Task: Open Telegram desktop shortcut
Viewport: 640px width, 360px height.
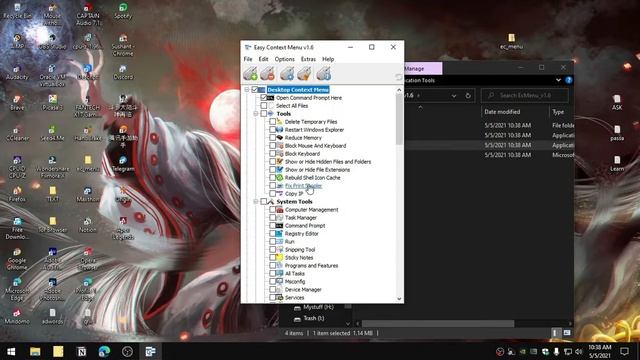Action: tap(123, 164)
